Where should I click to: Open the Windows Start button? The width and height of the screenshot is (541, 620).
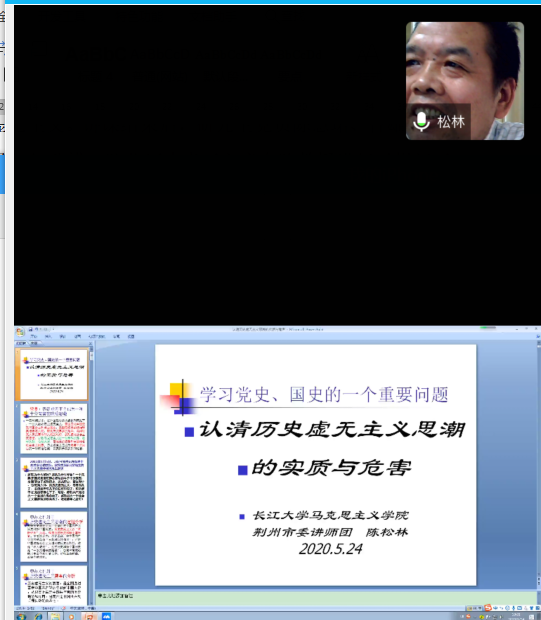coord(21,616)
